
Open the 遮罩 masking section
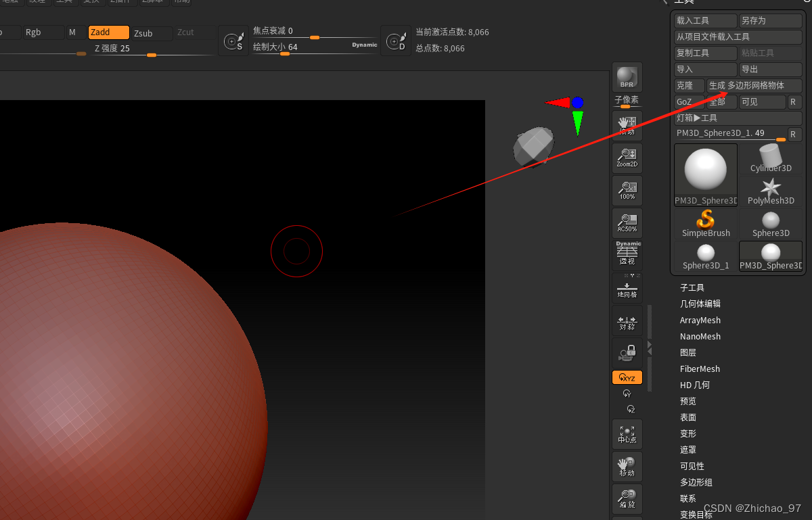688,450
